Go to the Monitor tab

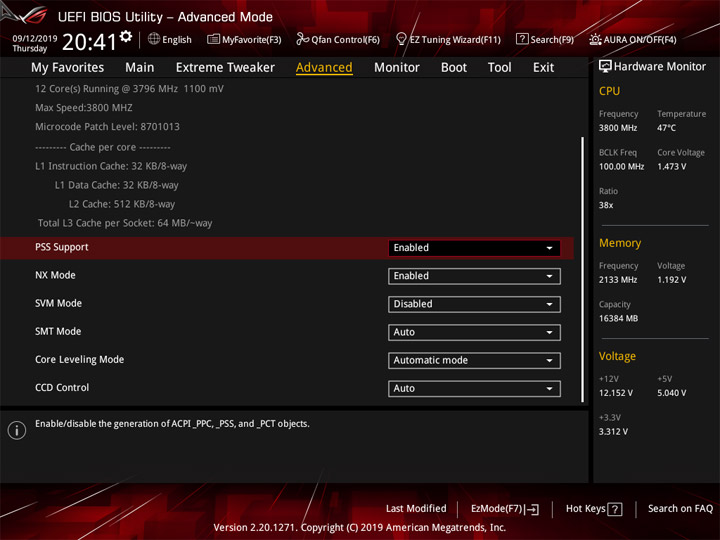point(397,68)
